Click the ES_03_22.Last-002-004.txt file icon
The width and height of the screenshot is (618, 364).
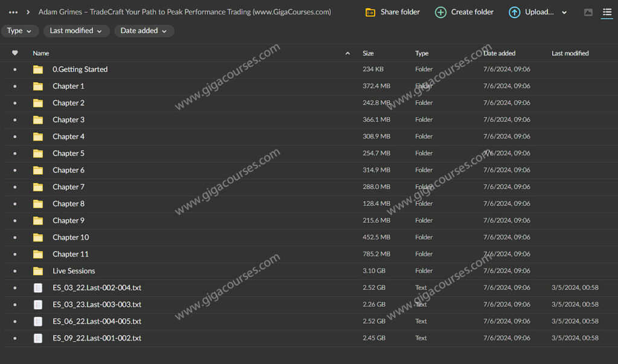[x=38, y=288]
